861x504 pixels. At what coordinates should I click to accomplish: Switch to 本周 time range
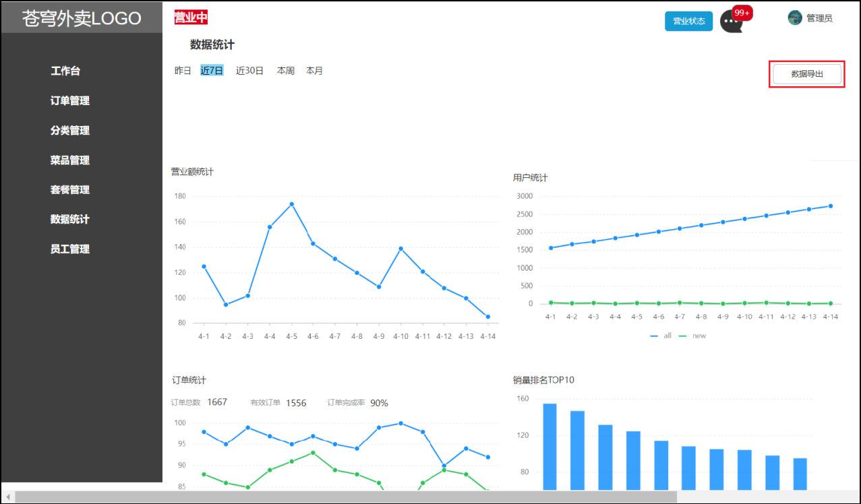[286, 71]
